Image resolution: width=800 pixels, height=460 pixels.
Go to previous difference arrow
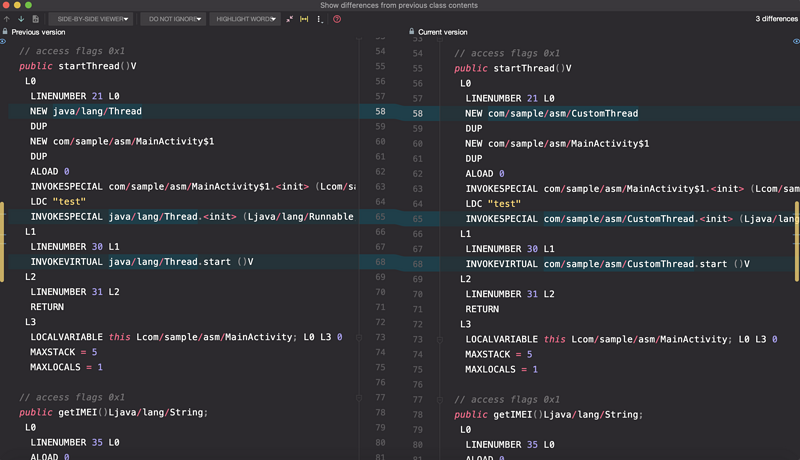coord(6,19)
